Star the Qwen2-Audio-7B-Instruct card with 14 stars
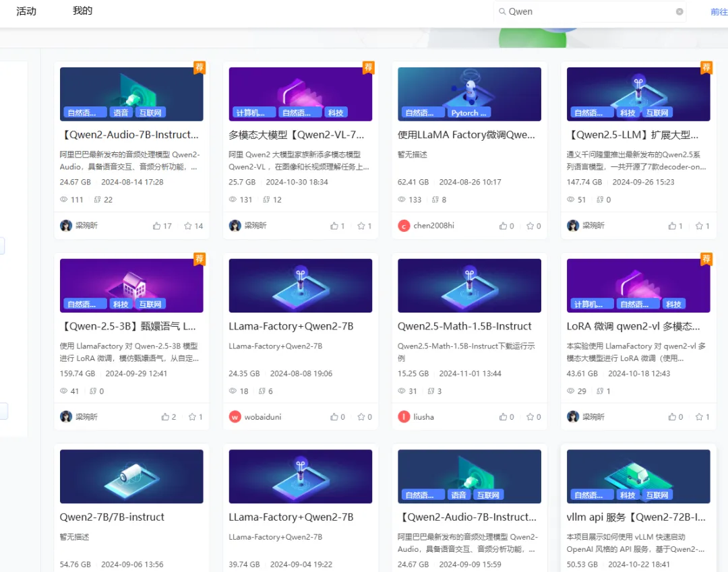The image size is (728, 572). [x=188, y=226]
